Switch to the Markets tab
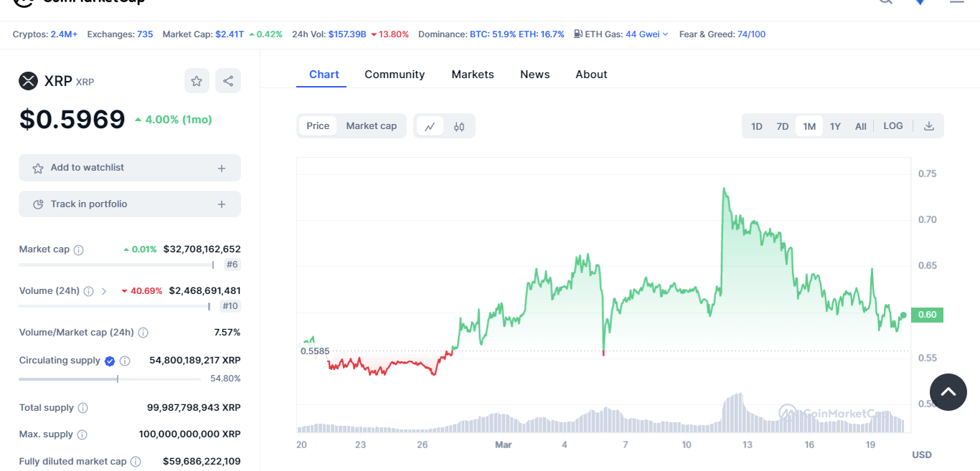The image size is (980, 471). [473, 75]
